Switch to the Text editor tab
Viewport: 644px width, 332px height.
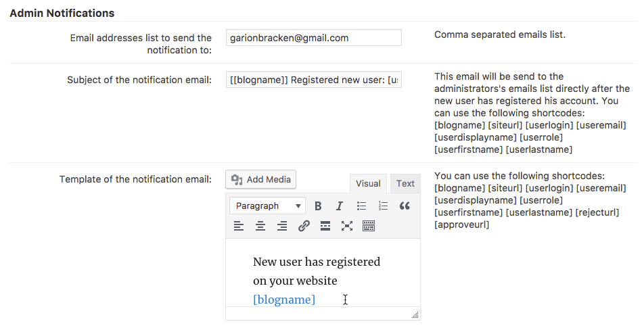(x=405, y=183)
